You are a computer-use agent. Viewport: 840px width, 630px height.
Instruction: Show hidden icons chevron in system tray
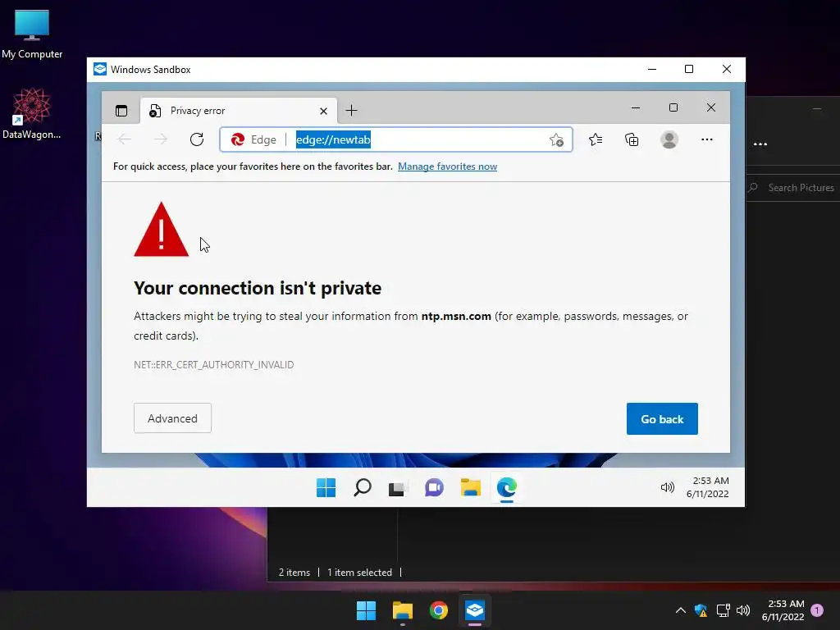coord(680,610)
